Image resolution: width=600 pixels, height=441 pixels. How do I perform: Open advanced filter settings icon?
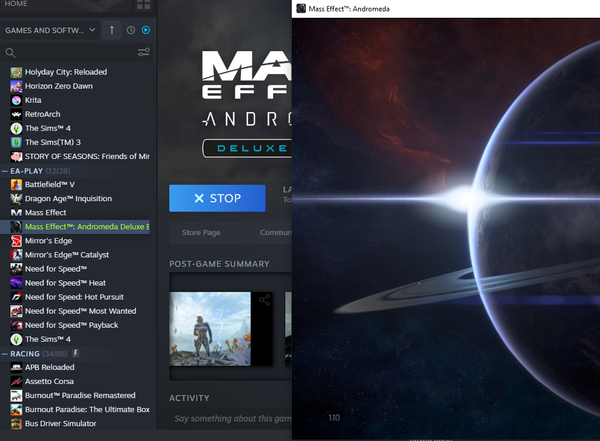pyautogui.click(x=143, y=52)
